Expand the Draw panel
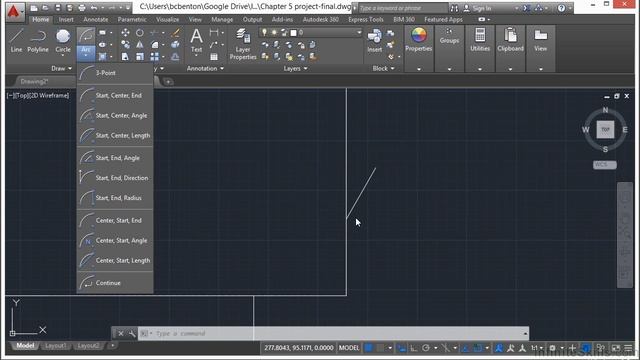 61,68
